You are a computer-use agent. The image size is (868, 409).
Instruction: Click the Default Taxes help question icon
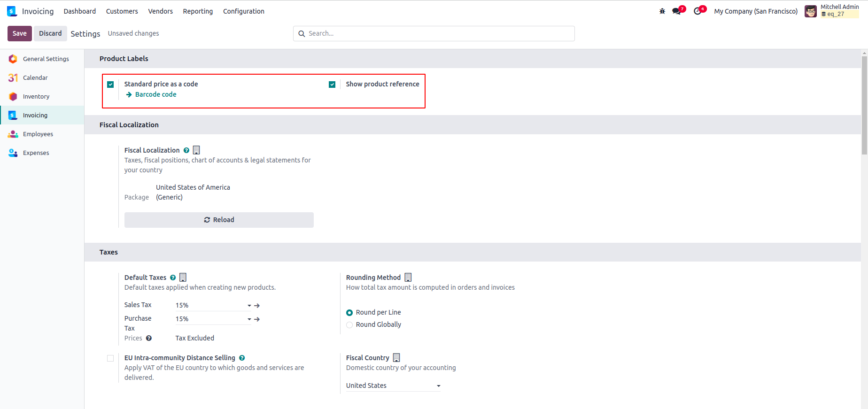coord(173,278)
